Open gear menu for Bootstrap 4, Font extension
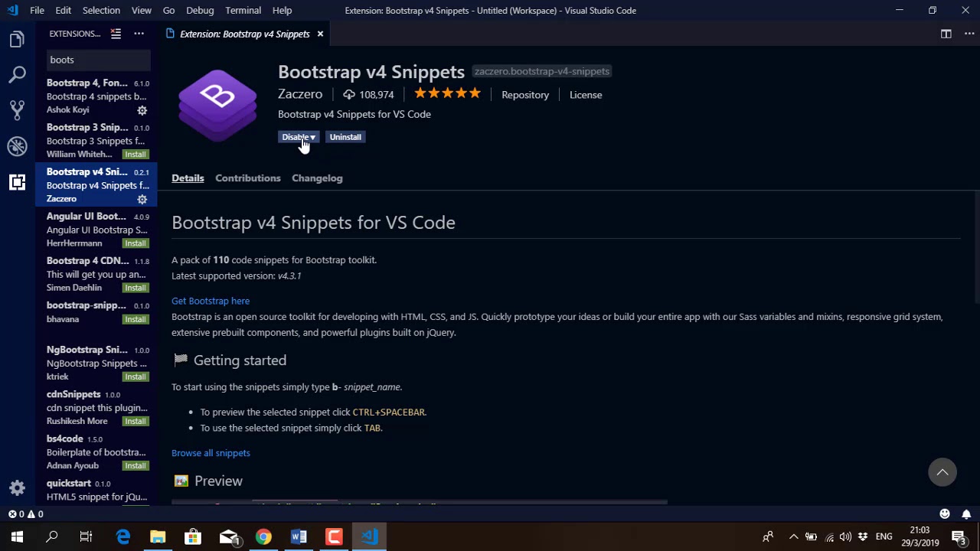Viewport: 980px width, 551px height. [142, 110]
